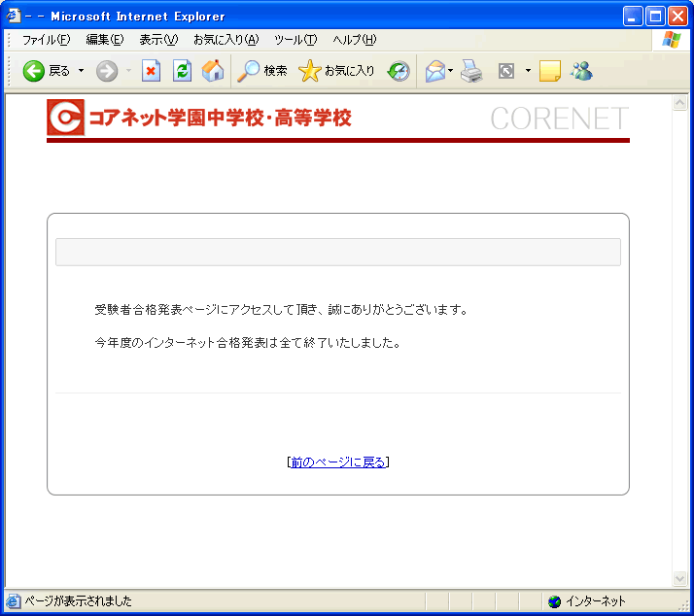
Task: Maximize the Internet Explorer window
Action: [x=655, y=17]
